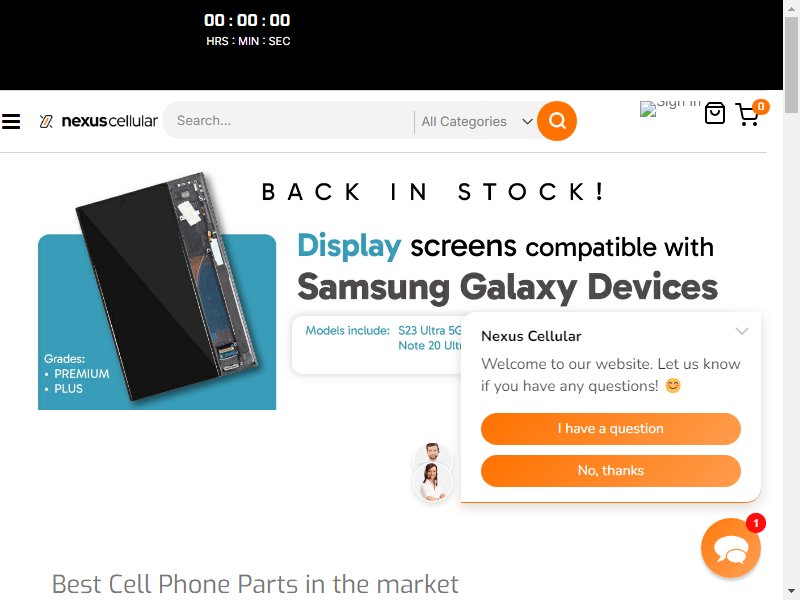800x600 pixels.
Task: Click the 'Samsung Galaxy Devices' banner heading
Action: [507, 287]
